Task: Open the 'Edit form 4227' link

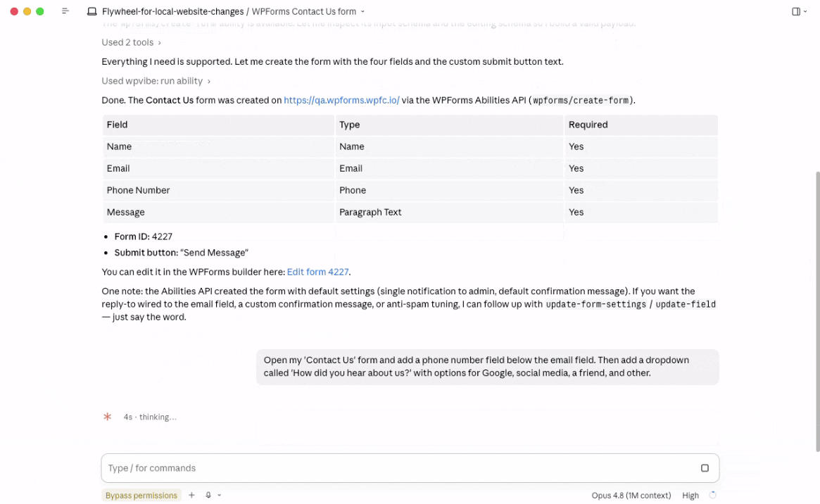Action: point(317,272)
